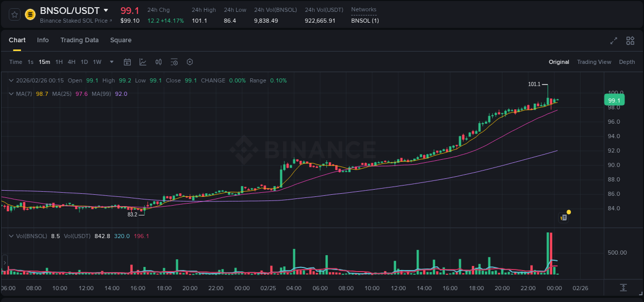Expand chart fullscreen with diagonal arrows icon
Screen dimensions: 644x302
coord(613,40)
